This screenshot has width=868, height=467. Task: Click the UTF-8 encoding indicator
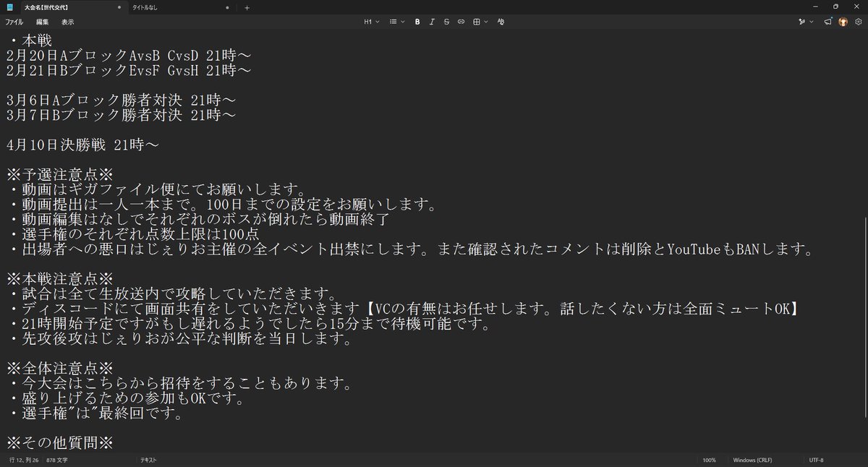(x=816, y=460)
